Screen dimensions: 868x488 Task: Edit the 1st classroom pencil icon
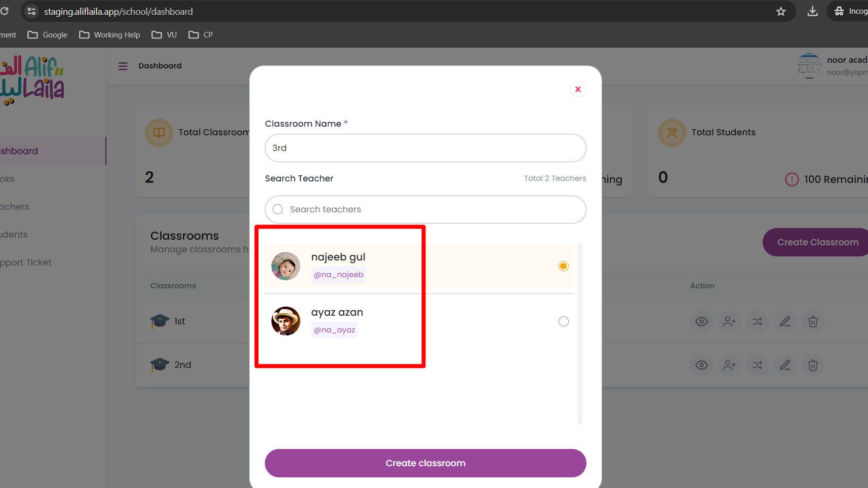click(x=785, y=321)
